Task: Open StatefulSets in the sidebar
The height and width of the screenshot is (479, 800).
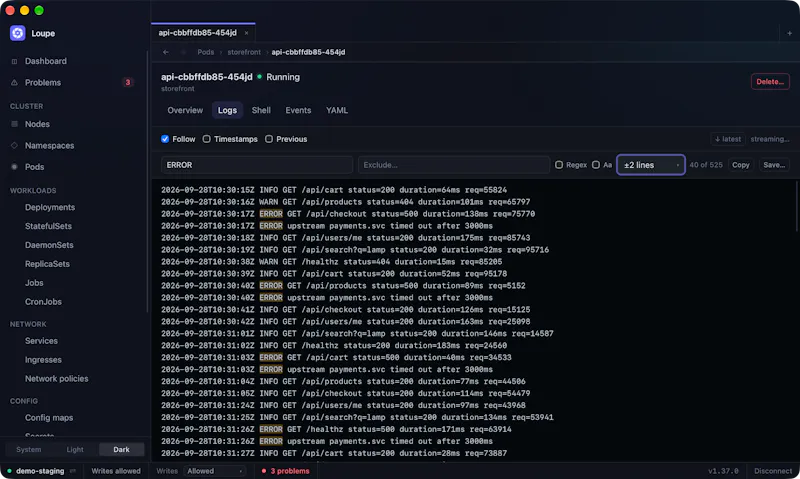Action: coord(48,226)
